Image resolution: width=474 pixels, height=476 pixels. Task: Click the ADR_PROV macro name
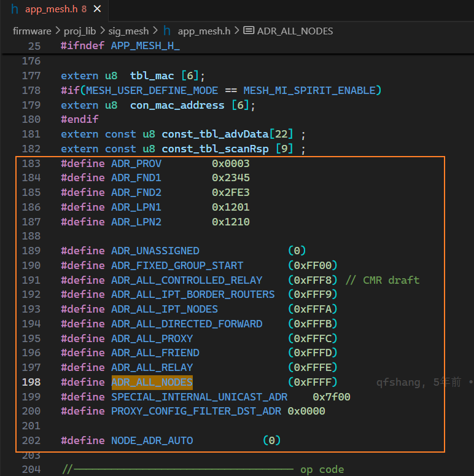point(136,163)
